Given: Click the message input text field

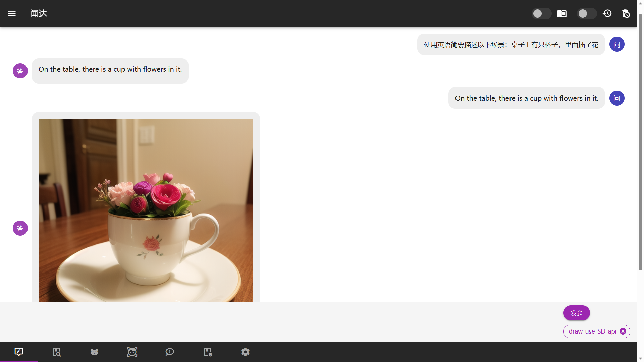Looking at the screenshot, I should click(282, 321).
